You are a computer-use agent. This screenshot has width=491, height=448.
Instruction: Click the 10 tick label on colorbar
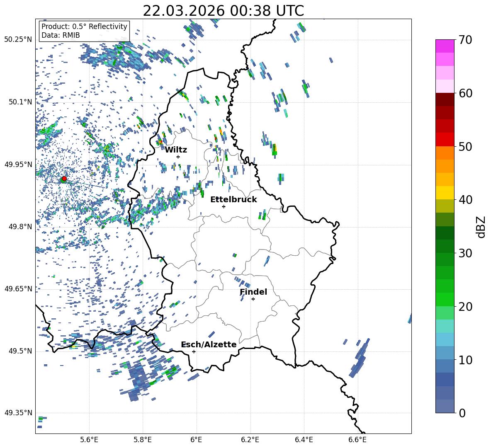[x=465, y=360]
